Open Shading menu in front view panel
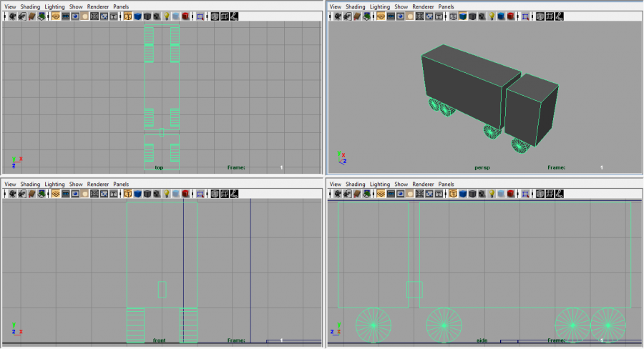This screenshot has height=349, width=644. [x=30, y=184]
